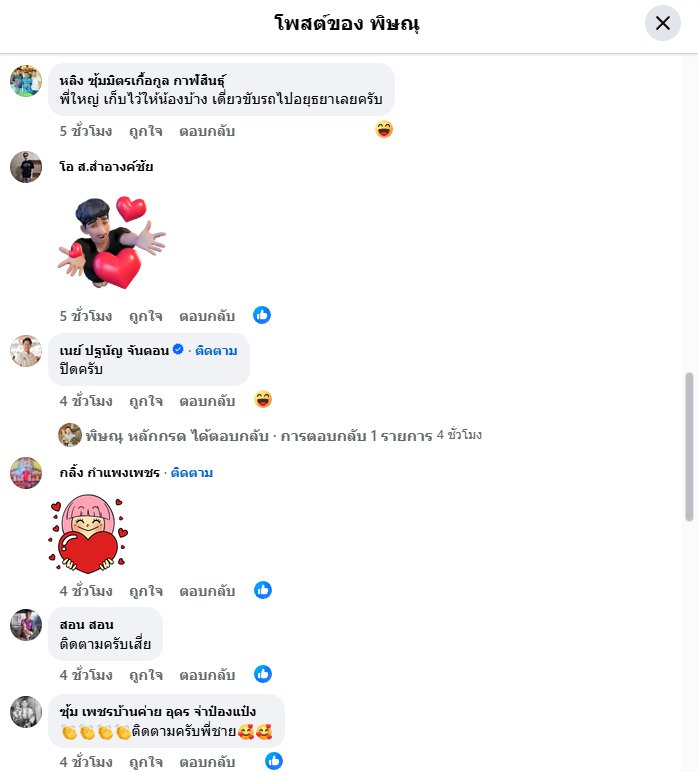
Task: Reply to เนย์ ปฐนัญ's comment with ตอบกลับ
Action: click(x=207, y=401)
